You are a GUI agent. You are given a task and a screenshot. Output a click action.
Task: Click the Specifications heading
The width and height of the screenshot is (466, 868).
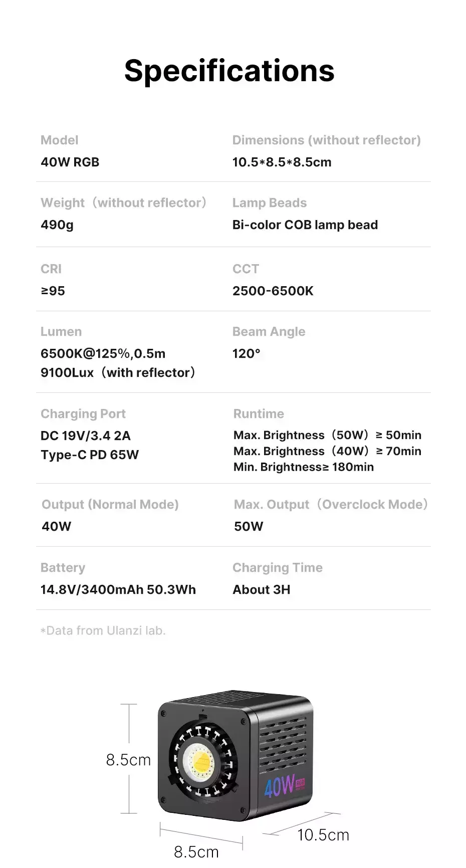click(x=229, y=71)
